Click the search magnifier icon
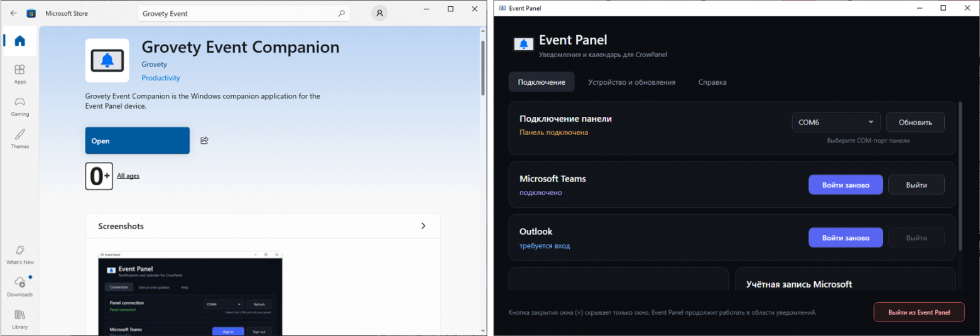 coord(342,13)
